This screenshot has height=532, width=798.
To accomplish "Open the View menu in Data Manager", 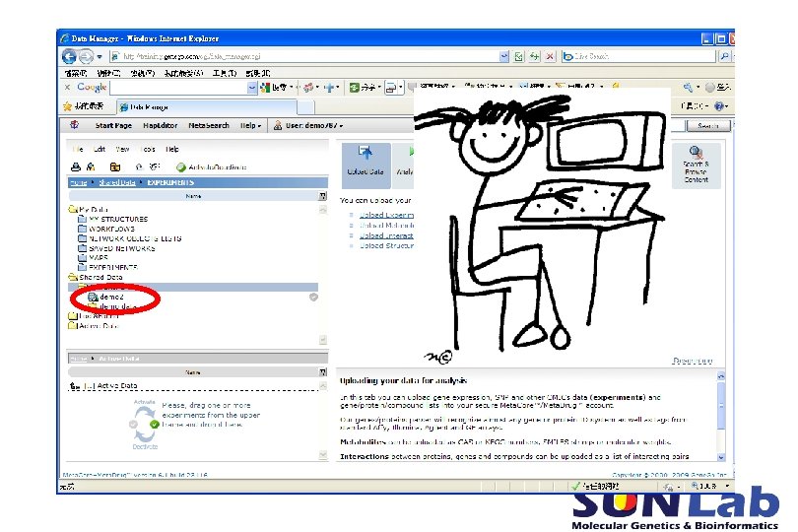I will [122, 149].
